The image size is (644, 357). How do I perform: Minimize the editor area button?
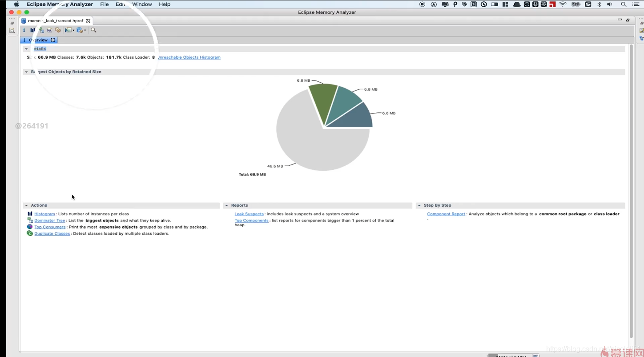[x=620, y=20]
